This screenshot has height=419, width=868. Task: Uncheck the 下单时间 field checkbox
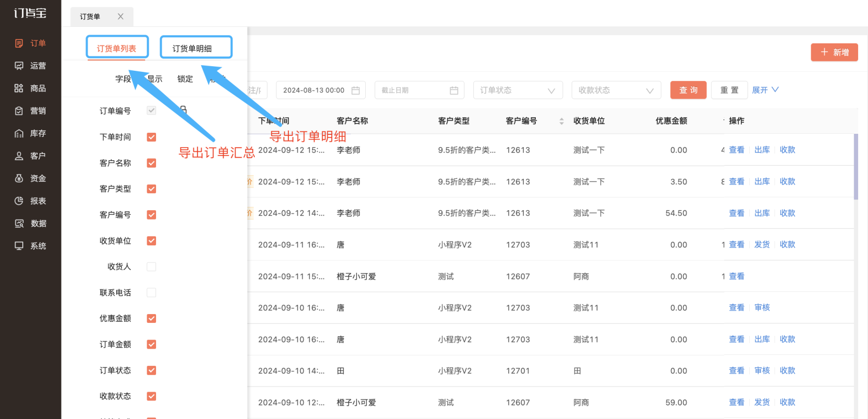pyautogui.click(x=151, y=137)
